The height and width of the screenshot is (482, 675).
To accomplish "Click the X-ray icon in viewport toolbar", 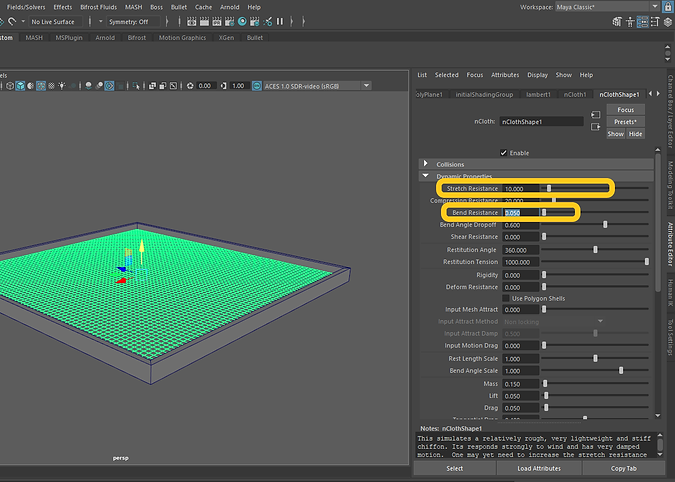I will tap(152, 86).
